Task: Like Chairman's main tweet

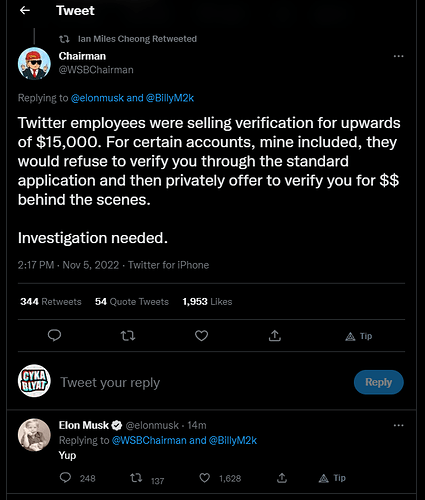Action: tap(201, 336)
